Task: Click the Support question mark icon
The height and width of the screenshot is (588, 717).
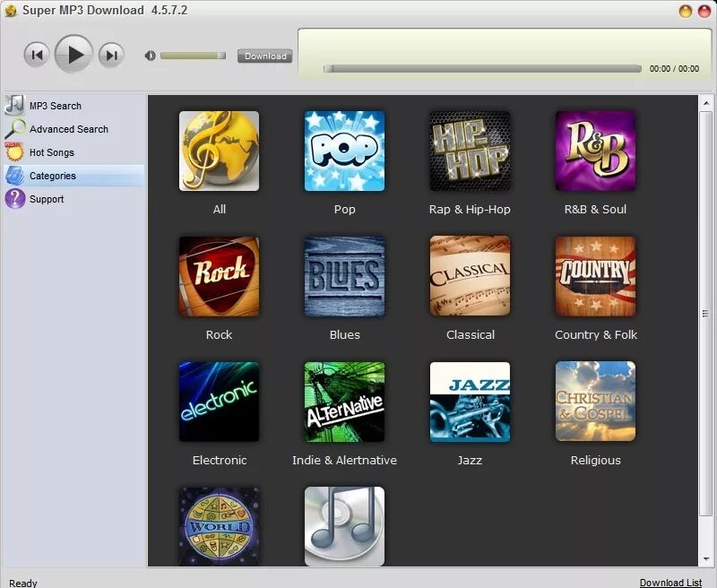Action: [x=14, y=199]
